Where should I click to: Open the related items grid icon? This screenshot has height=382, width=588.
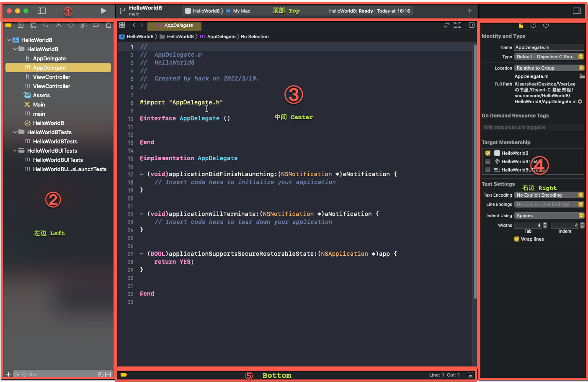click(122, 25)
